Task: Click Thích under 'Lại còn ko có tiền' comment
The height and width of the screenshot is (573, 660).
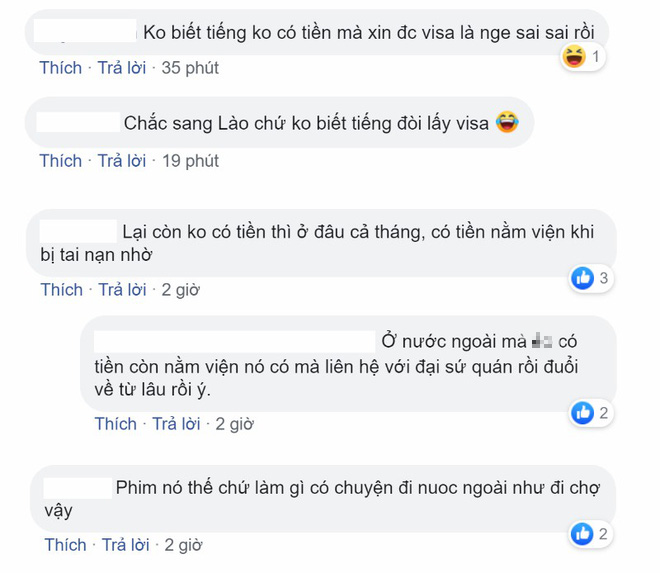Action: 61,290
